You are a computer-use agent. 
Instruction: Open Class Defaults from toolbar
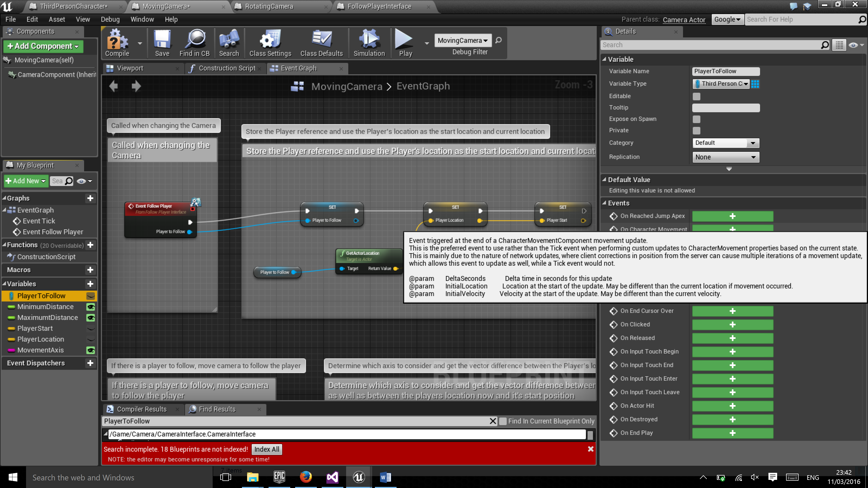pyautogui.click(x=321, y=43)
